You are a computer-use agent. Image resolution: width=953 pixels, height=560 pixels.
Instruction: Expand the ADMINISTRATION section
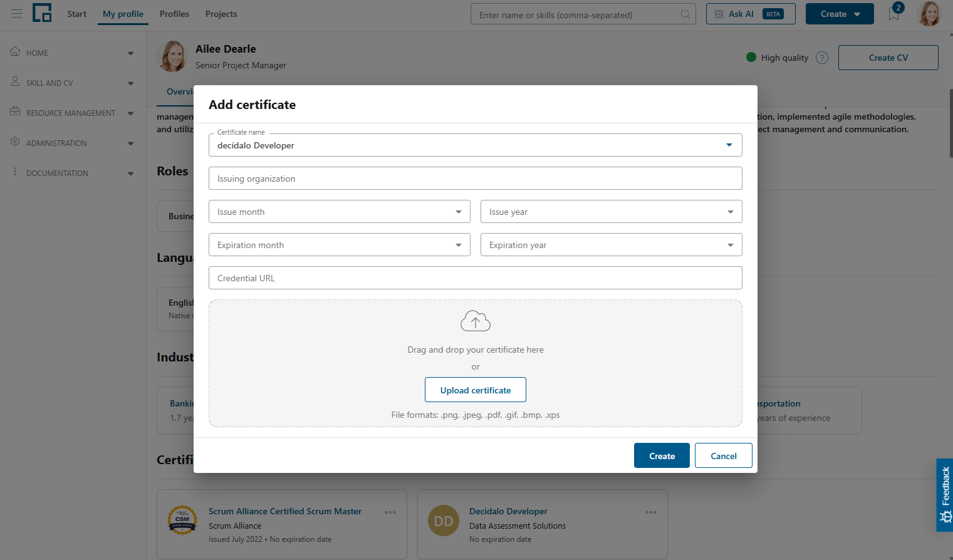130,143
